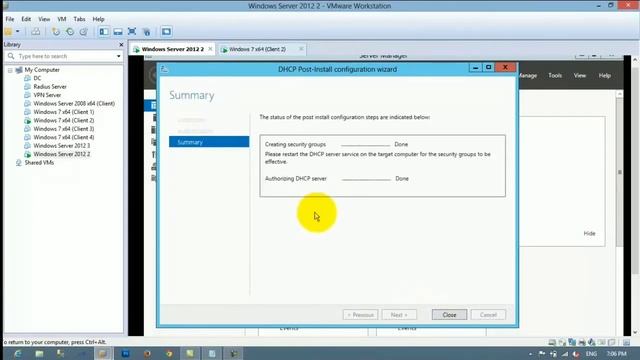The image size is (640, 360).
Task: Click the revert to snapshot icon
Action: pyautogui.click(x=70, y=31)
